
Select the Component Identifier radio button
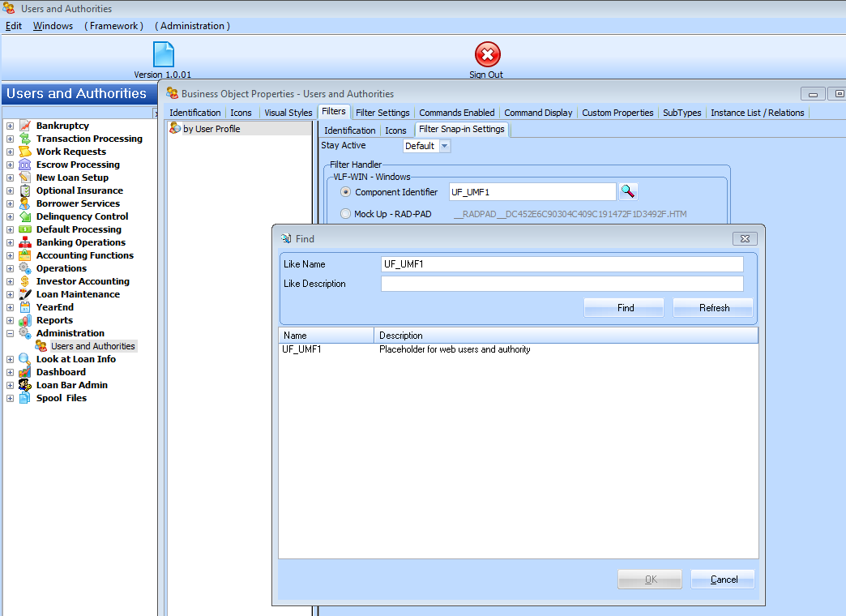346,192
